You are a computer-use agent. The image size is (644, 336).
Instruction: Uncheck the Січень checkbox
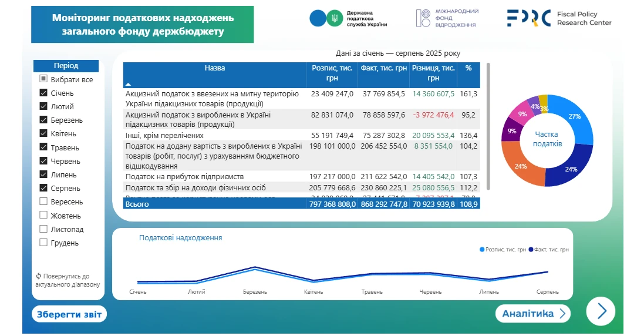(43, 92)
